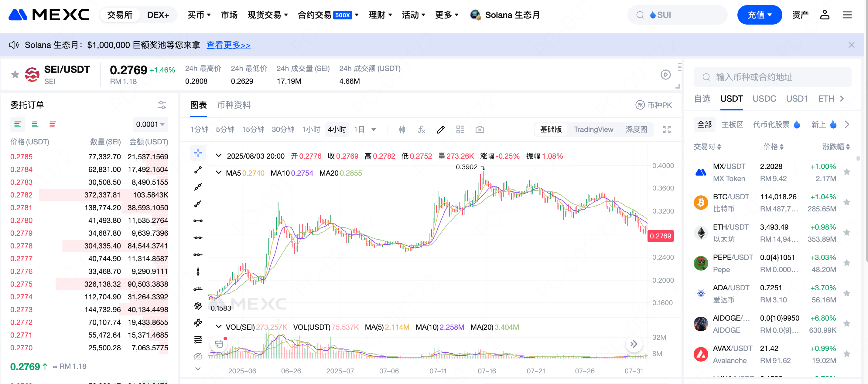Click the order book settings sliders icon
This screenshot has width=868, height=384.
click(162, 105)
